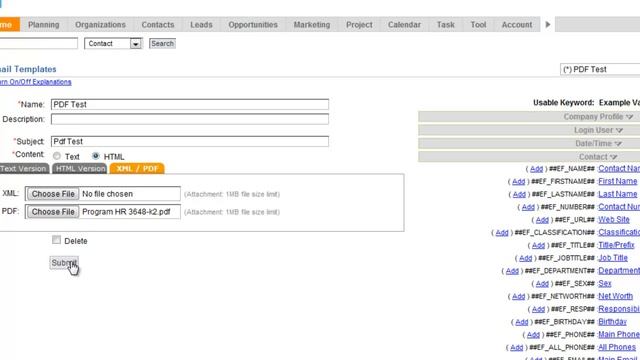Select the Marketing tab
Screen dimensions: 640x360
click(x=312, y=24)
